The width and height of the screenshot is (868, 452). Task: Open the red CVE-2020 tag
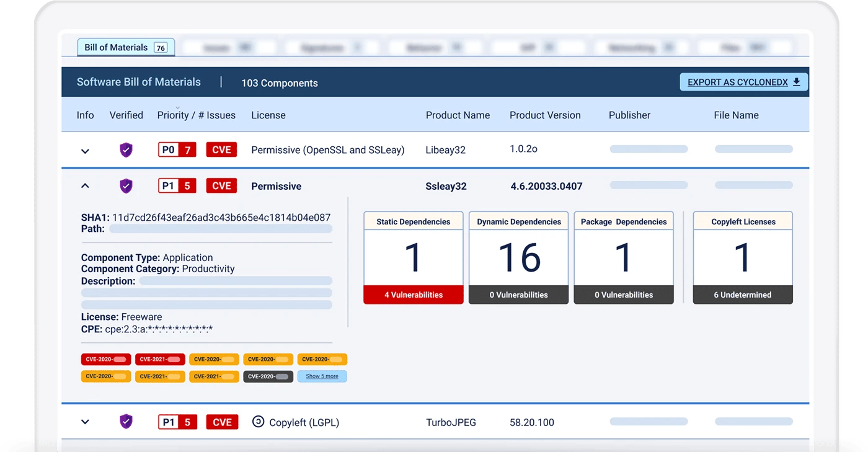coord(106,359)
